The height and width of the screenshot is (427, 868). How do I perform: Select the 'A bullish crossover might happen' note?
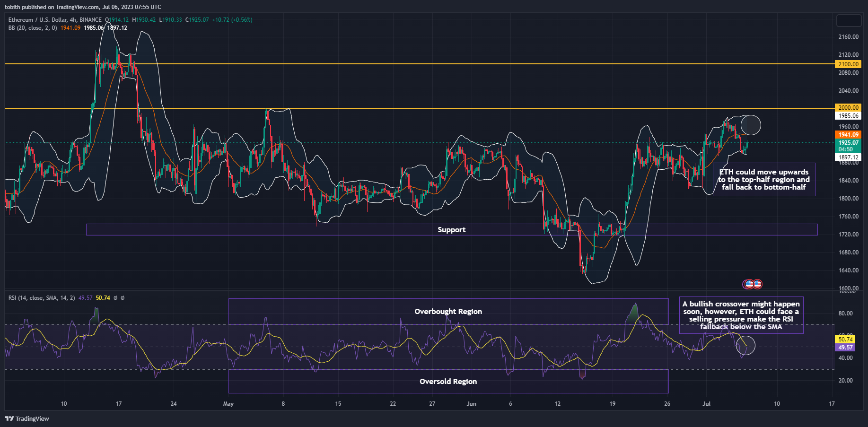741,315
